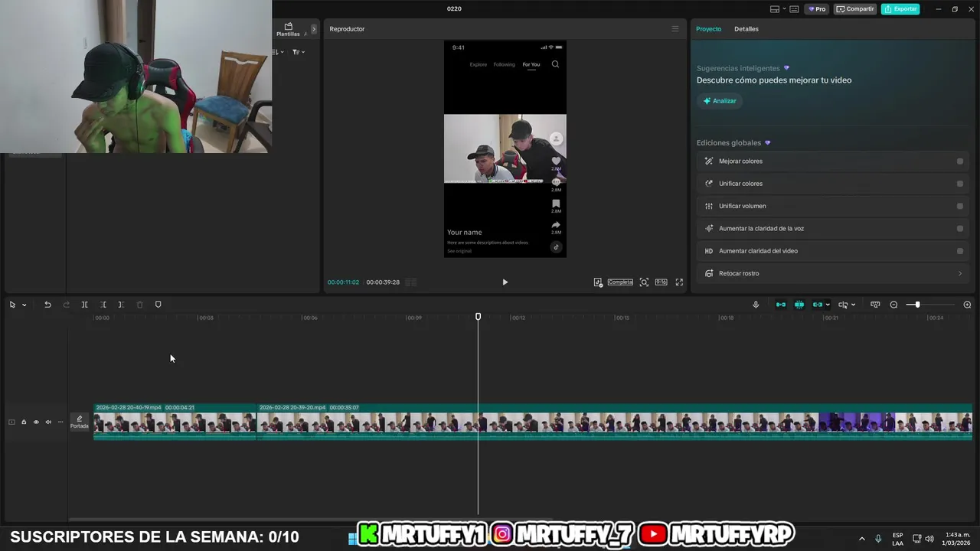Screen dimensions: 980x551
Task: Expand Retocar rostro options
Action: click(x=960, y=273)
